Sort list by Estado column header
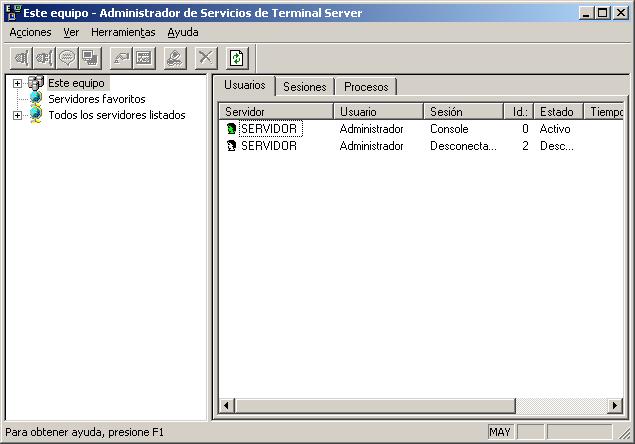Viewport: 635px width, 444px height. click(556, 112)
